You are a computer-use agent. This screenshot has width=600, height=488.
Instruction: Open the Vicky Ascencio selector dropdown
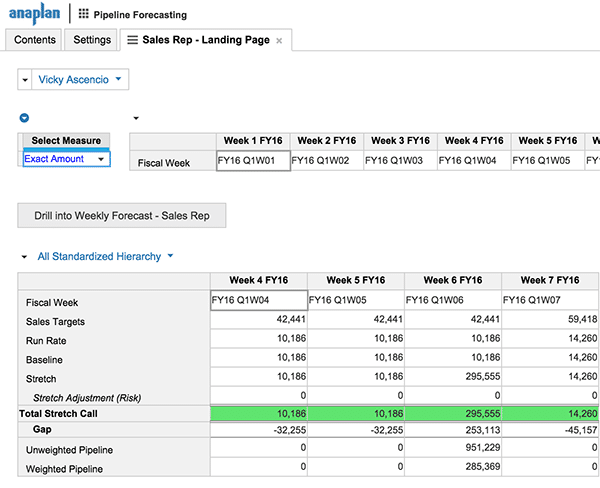(80, 80)
